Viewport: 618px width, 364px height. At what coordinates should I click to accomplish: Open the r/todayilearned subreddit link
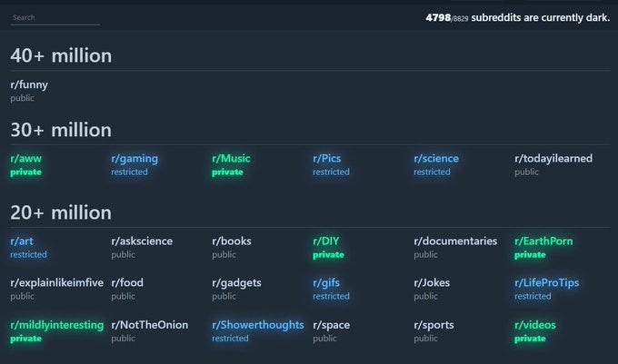click(x=553, y=159)
